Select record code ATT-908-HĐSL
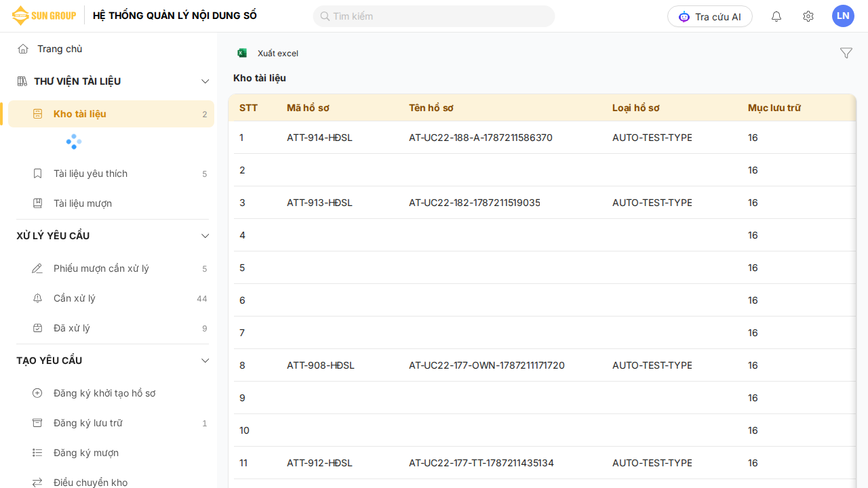Viewport: 868px width, 488px height. 321,365
